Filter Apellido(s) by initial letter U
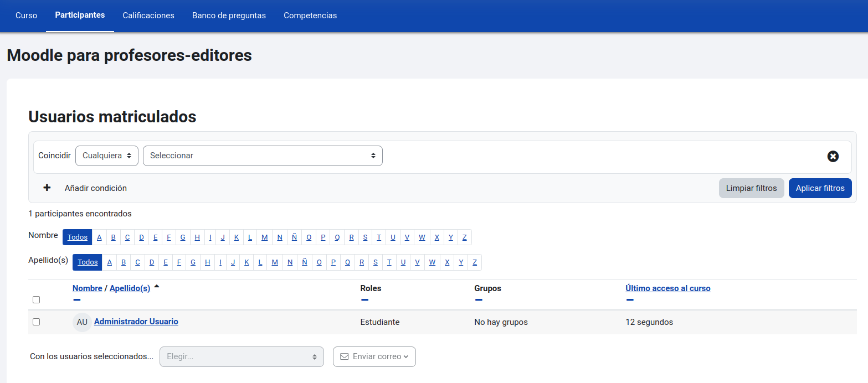 click(x=403, y=262)
